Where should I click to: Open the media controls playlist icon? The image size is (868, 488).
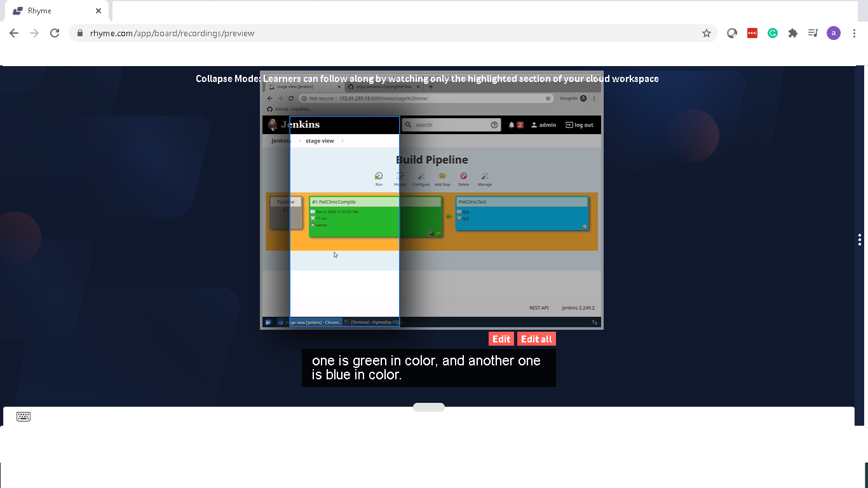(x=813, y=33)
